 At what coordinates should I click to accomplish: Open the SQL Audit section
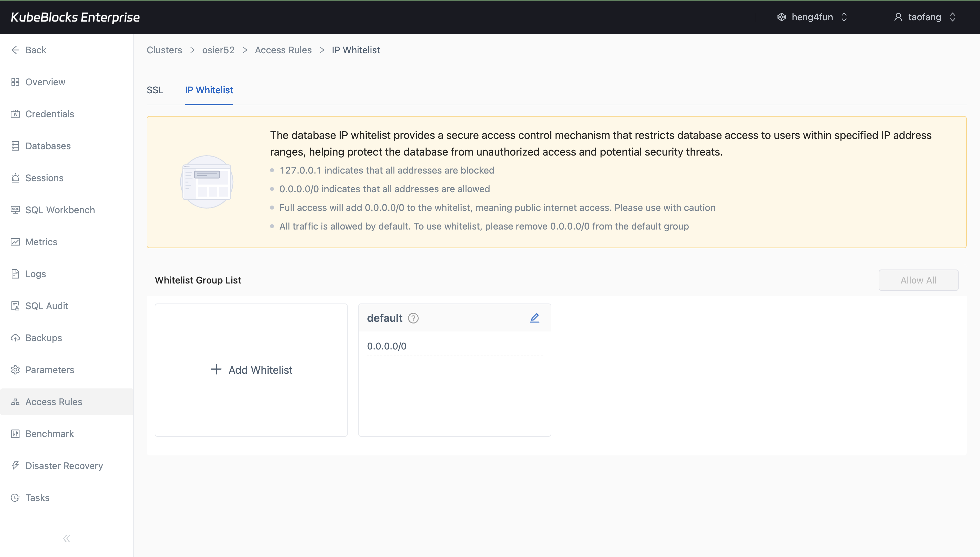[x=46, y=306]
